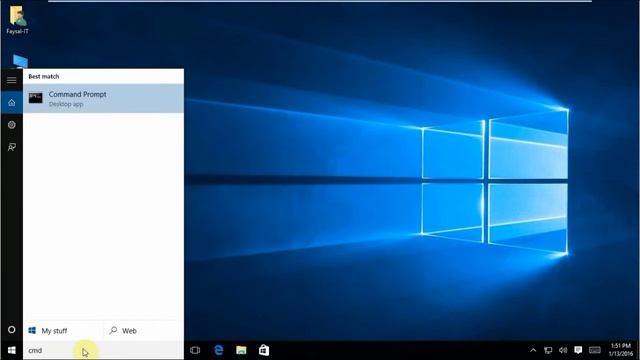Screen dimensions: 640x360
Task: Expand the Cortana hamburger menu
Action: coord(11,80)
